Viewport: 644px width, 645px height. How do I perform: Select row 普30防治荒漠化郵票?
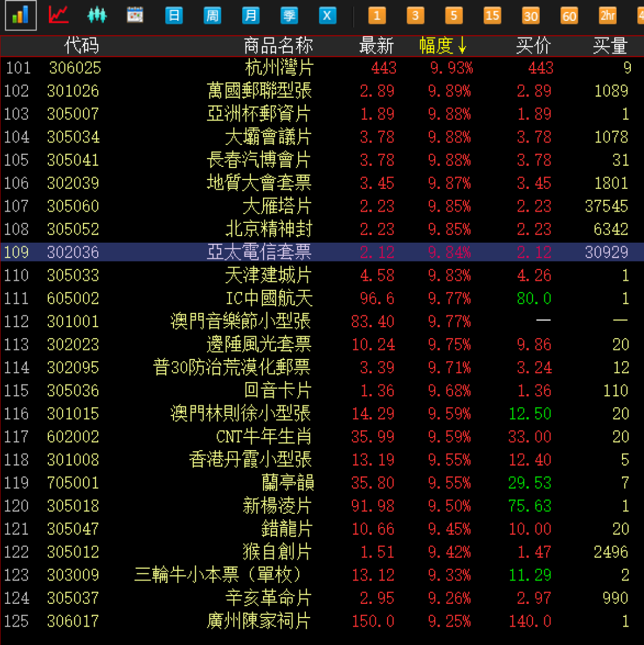[x=322, y=367]
